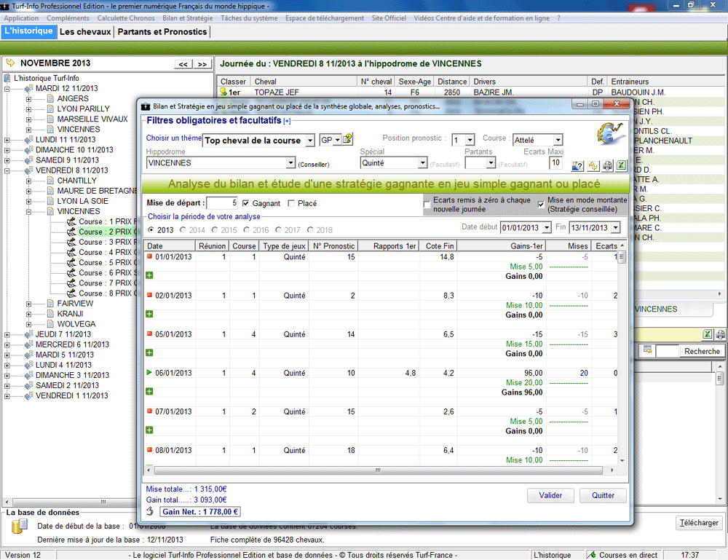The height and width of the screenshot is (560, 728).
Task: Open the GP bet type dropdown
Action: [338, 140]
